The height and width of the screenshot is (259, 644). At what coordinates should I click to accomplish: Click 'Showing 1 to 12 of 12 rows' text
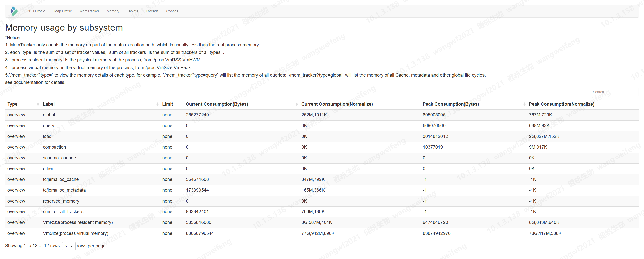[x=32, y=246]
